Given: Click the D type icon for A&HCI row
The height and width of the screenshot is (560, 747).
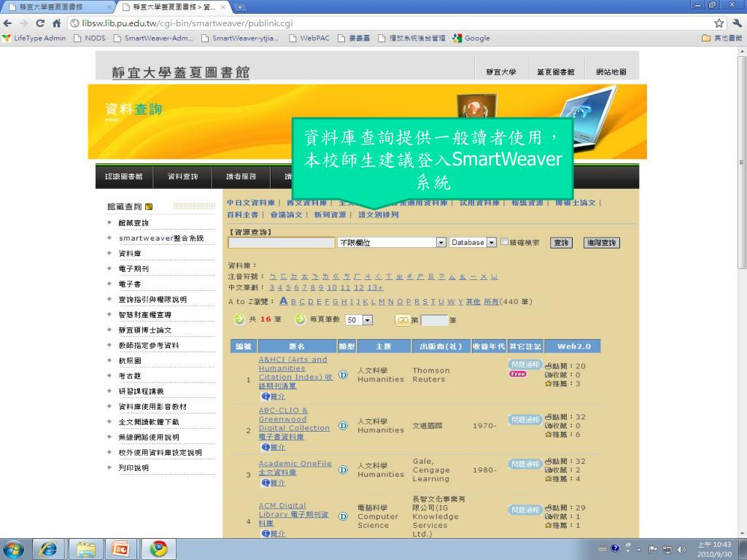Looking at the screenshot, I should pos(343,375).
